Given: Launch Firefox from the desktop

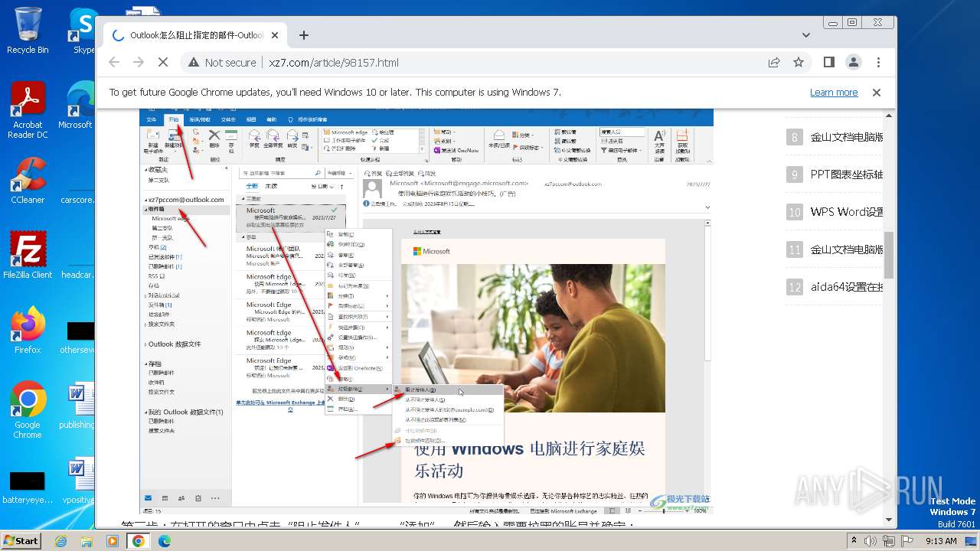Looking at the screenshot, I should click(28, 331).
